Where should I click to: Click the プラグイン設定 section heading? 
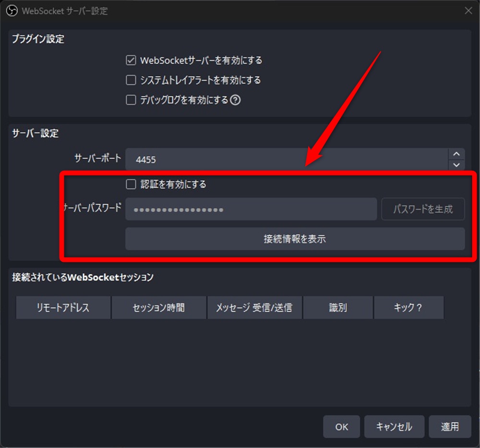pyautogui.click(x=38, y=39)
